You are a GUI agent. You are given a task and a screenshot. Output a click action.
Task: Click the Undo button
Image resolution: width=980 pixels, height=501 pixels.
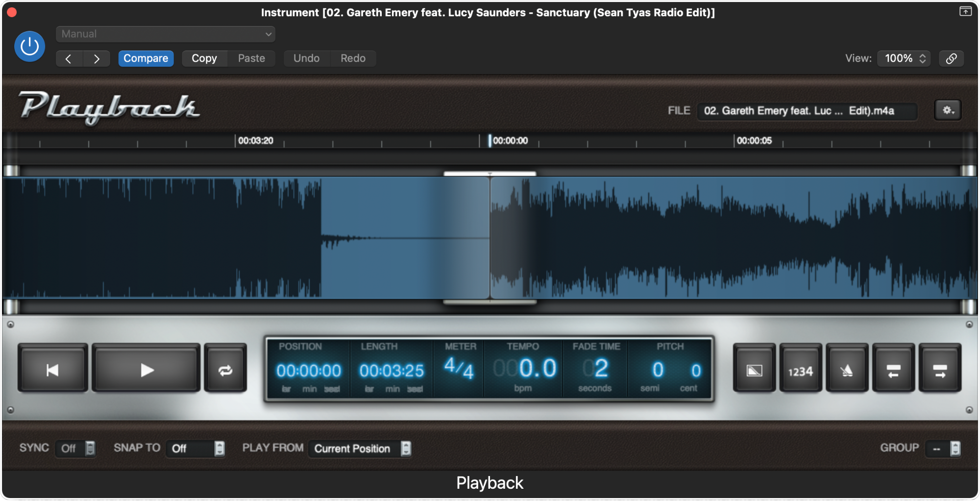(x=306, y=58)
